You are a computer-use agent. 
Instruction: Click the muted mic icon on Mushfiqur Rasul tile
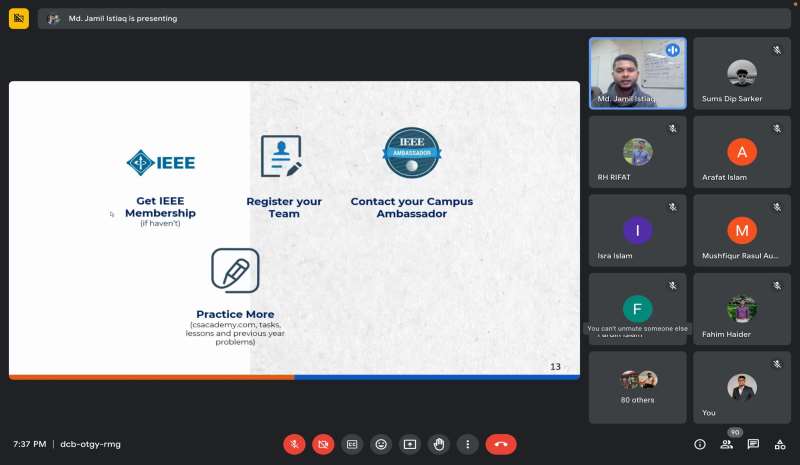click(x=777, y=207)
